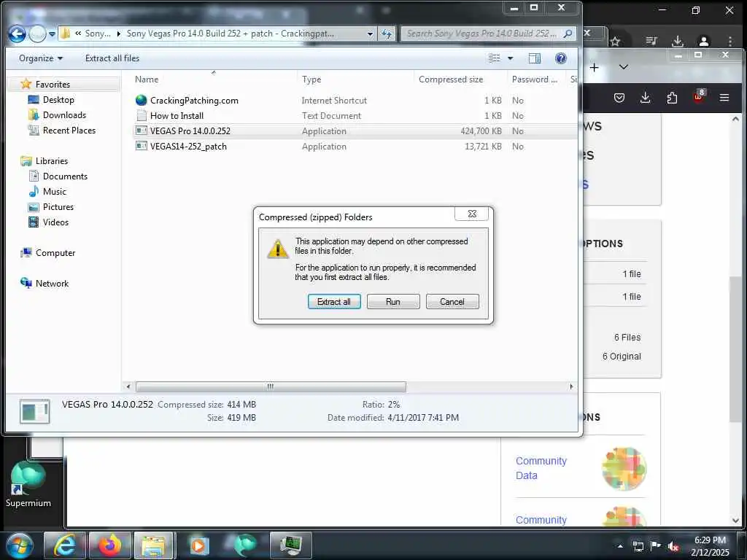The height and width of the screenshot is (560, 747).
Task: Click the Supermium taskbar icon
Action: [x=244, y=545]
